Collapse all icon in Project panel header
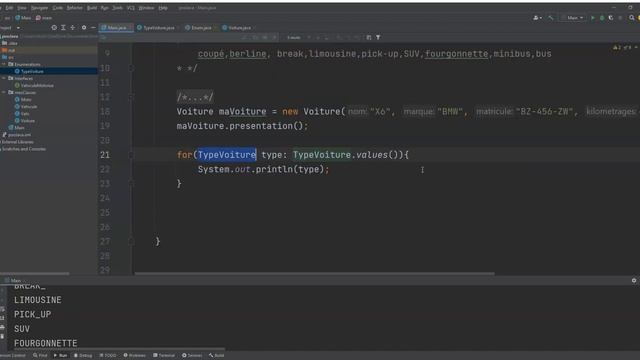Viewport: 640px width, 360px height. [x=73, y=28]
